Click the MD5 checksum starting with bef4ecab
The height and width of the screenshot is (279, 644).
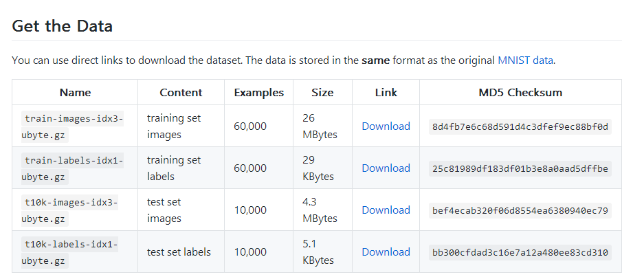520,210
